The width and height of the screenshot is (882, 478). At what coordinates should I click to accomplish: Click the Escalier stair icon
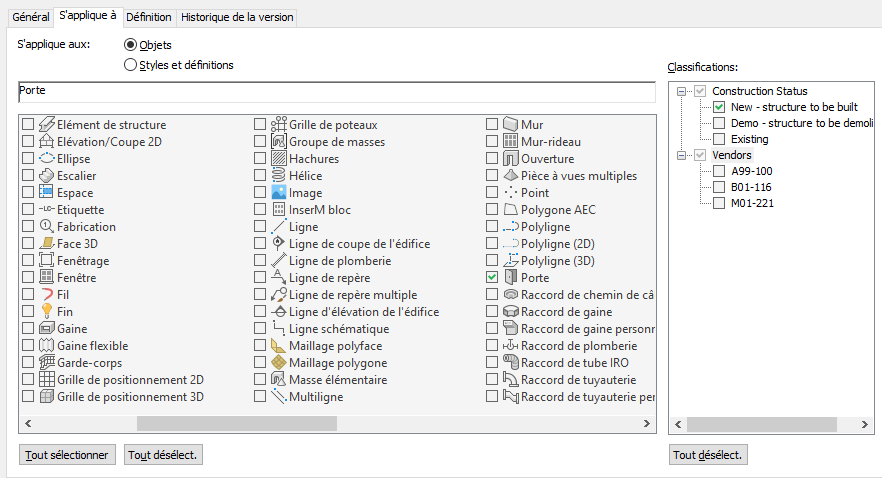point(46,176)
